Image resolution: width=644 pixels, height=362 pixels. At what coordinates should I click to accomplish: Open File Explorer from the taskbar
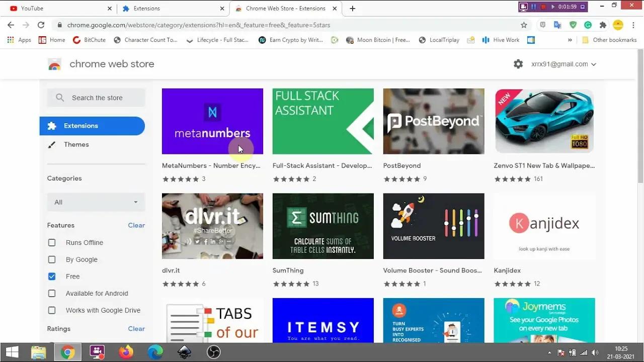pyautogui.click(x=39, y=352)
